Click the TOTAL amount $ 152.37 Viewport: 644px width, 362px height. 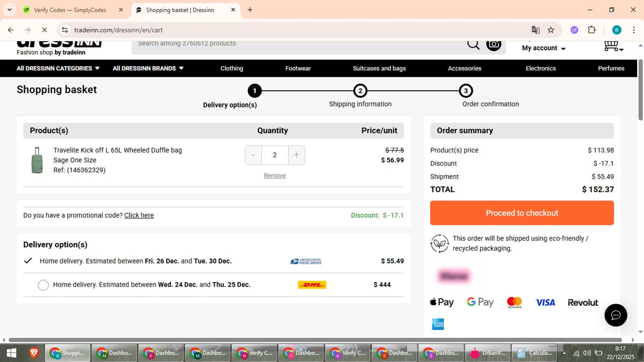[598, 189]
